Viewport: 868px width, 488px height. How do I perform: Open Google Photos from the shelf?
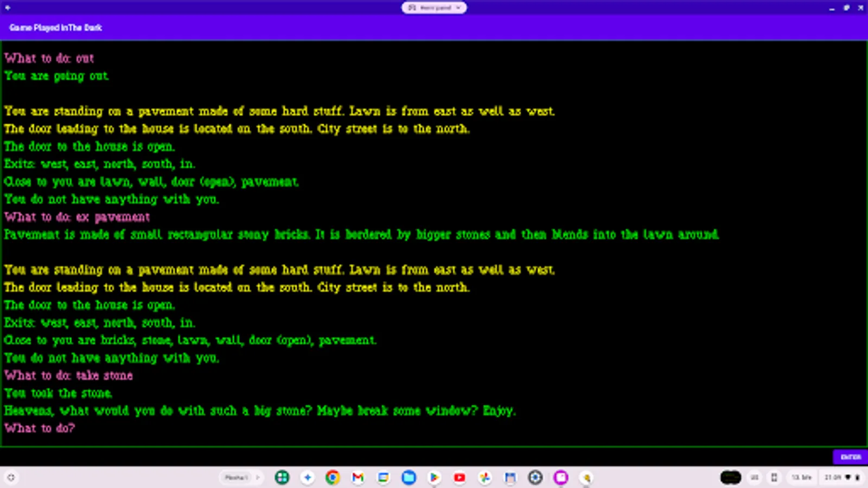pyautogui.click(x=484, y=478)
